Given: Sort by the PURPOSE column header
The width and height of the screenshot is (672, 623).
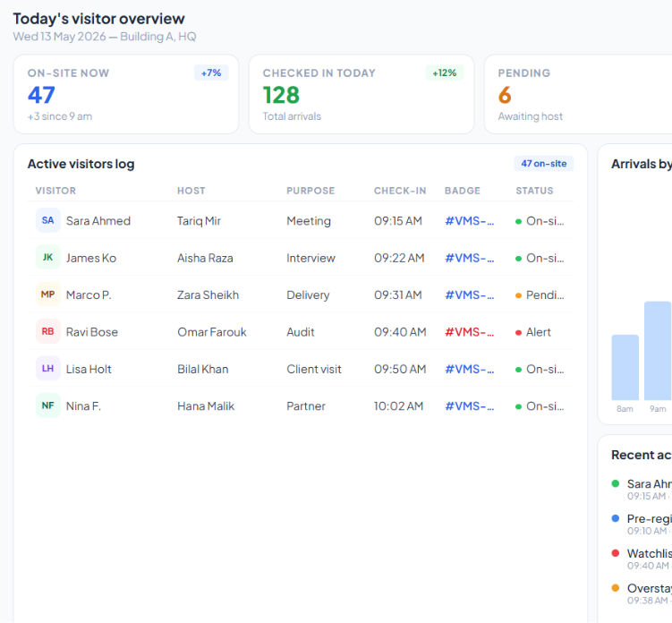Looking at the screenshot, I should pos(310,191).
